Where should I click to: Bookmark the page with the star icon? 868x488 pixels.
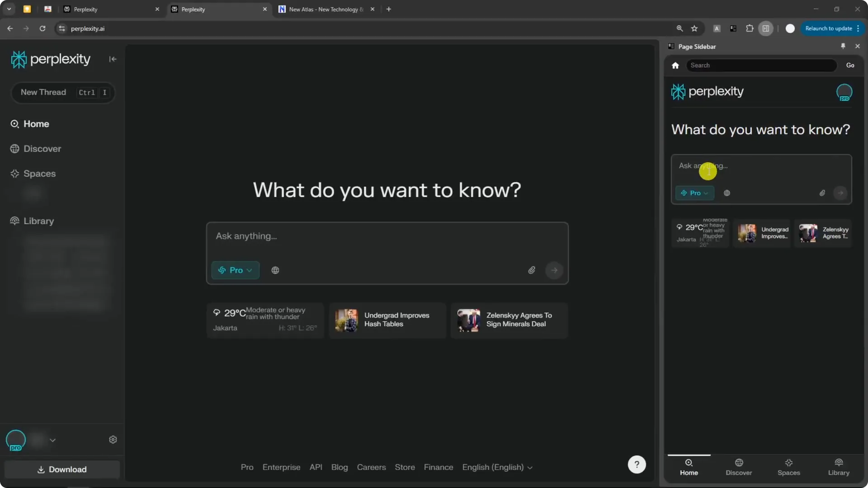[x=695, y=28]
